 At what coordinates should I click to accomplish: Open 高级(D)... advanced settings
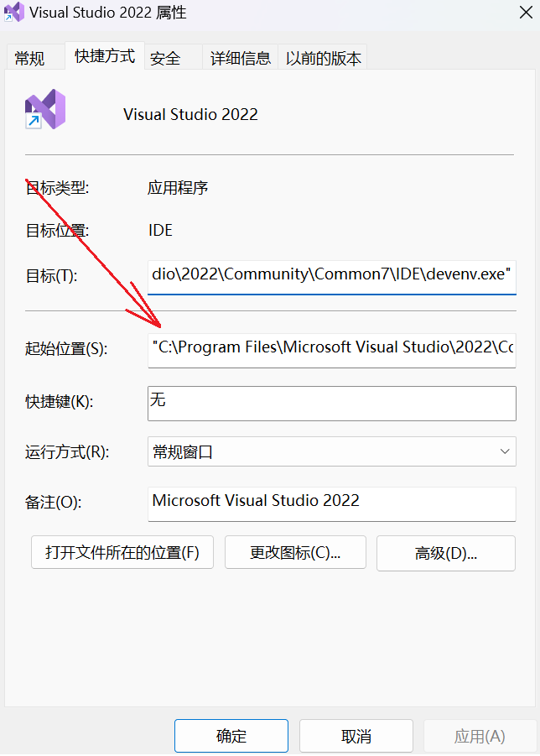446,553
